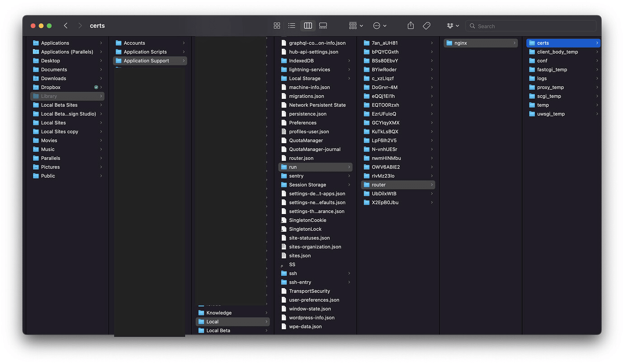The width and height of the screenshot is (624, 364).
Task: Select the Local Beta folder
Action: (232, 331)
